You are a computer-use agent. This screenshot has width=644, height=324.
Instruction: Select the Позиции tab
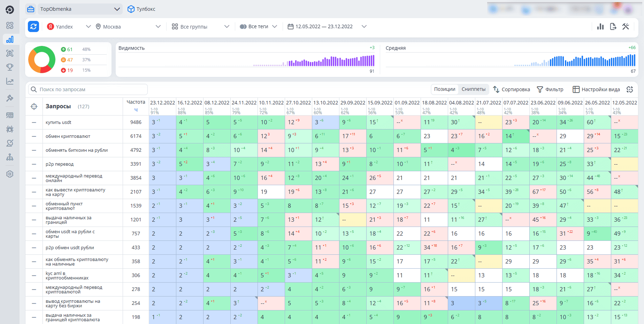tap(445, 89)
